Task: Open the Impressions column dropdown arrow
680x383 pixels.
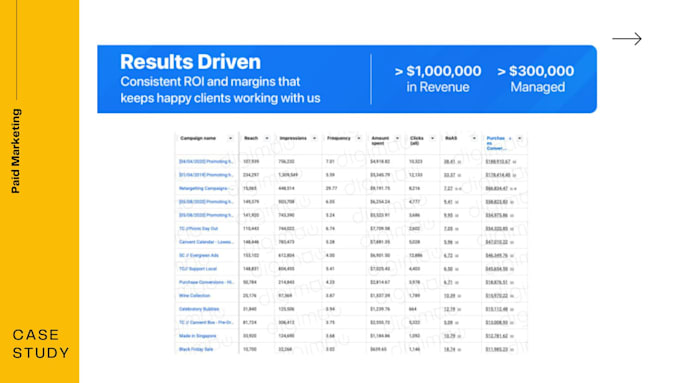Action: [x=314, y=138]
